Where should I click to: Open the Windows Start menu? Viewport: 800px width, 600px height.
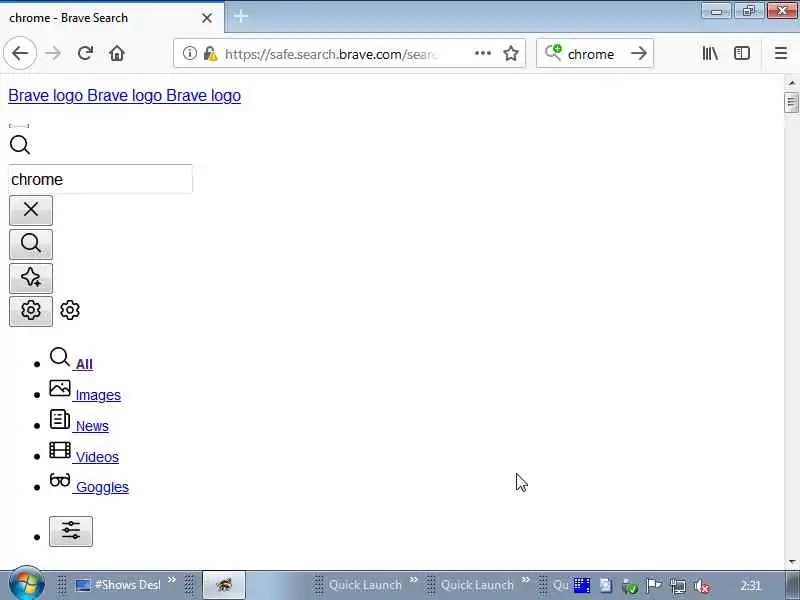pos(27,585)
